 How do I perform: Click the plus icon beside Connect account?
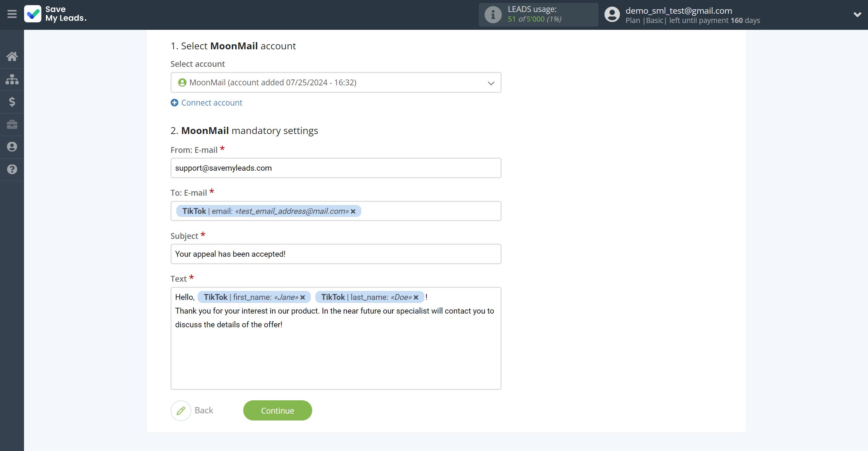(174, 103)
